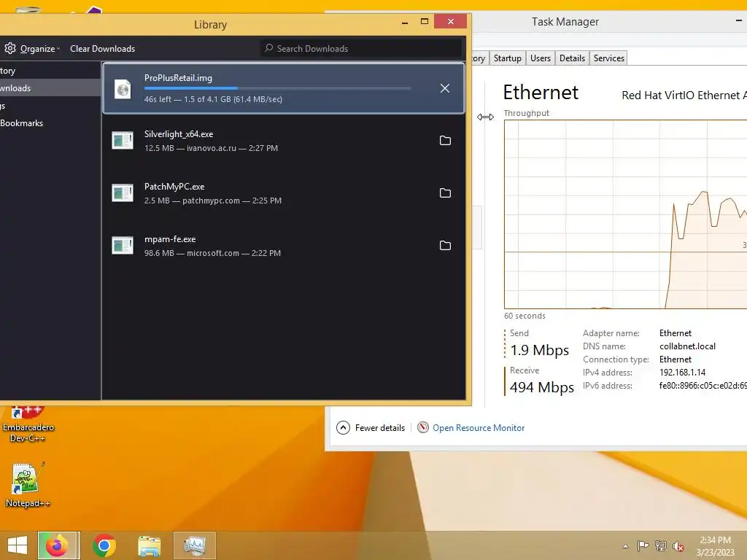Viewport: 747px width, 560px height.
Task: Click the Resource Monitor gauge icon
Action: pos(422,427)
